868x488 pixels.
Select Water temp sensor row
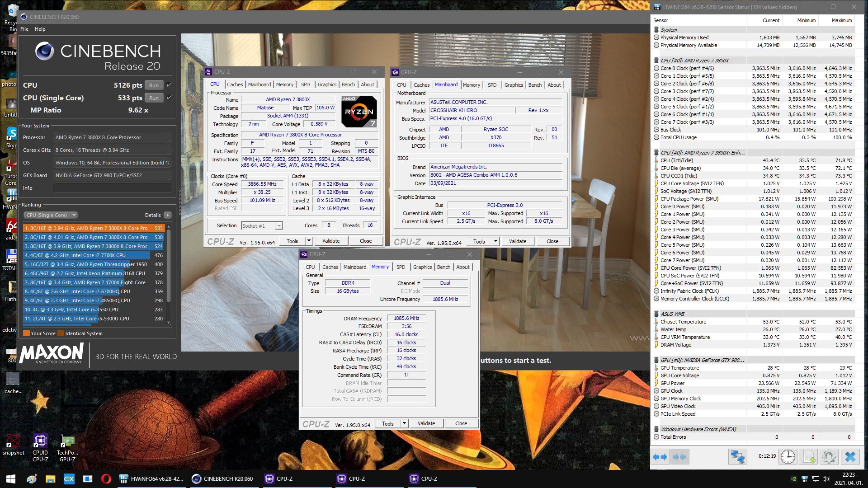pyautogui.click(x=753, y=329)
